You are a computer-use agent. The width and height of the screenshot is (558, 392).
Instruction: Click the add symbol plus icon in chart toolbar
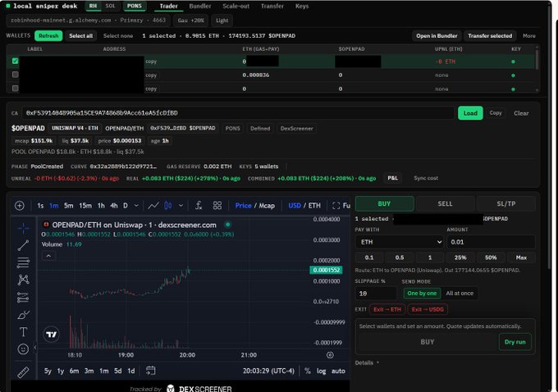tap(20, 206)
